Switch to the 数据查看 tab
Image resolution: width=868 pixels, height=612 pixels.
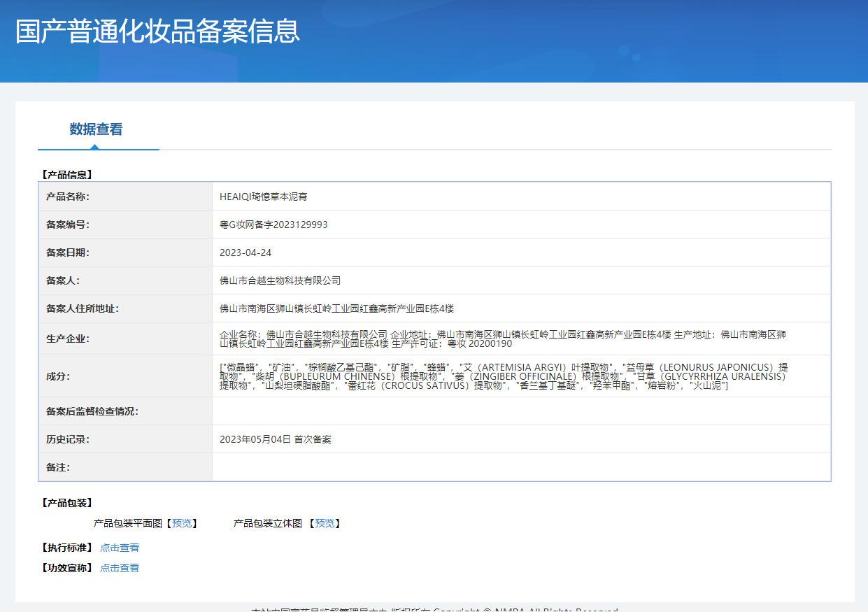(96, 129)
